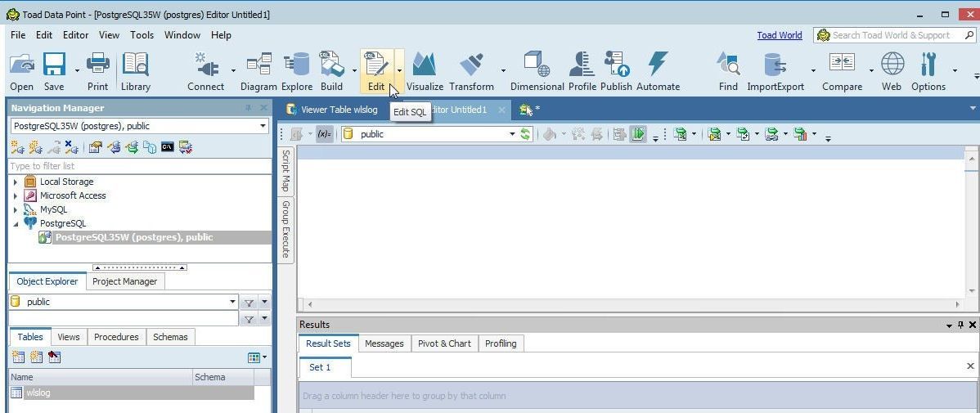This screenshot has height=413, width=980.
Task: Expand the MySQL tree node
Action: coord(15,209)
